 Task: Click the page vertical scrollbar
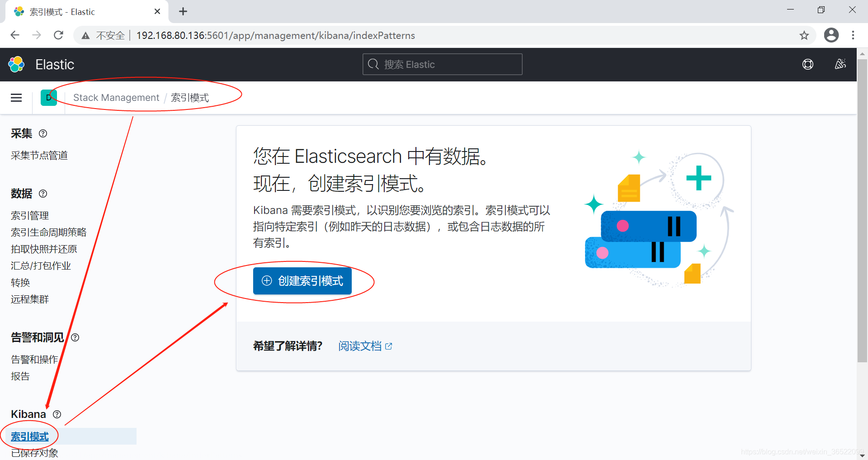pyautogui.click(x=862, y=210)
